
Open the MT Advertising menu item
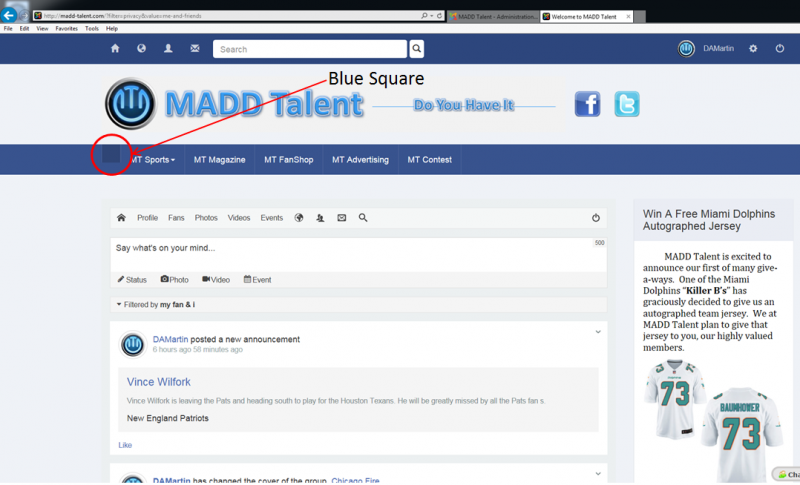(360, 160)
